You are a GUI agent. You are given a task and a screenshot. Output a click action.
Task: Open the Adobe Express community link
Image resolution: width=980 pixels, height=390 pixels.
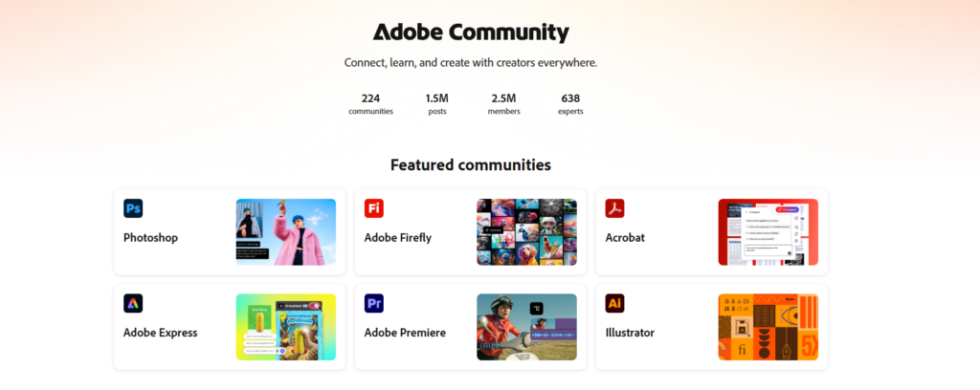161,333
